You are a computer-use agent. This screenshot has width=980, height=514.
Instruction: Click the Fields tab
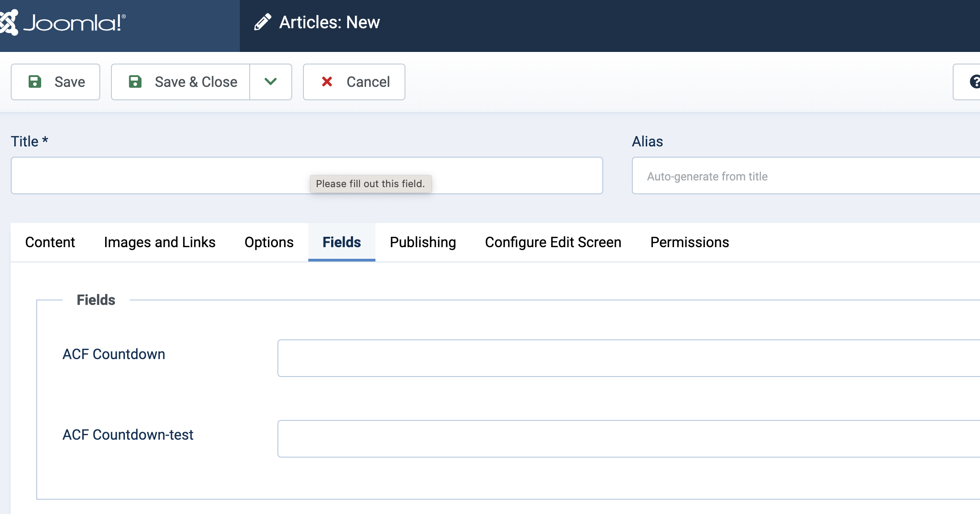(x=341, y=242)
